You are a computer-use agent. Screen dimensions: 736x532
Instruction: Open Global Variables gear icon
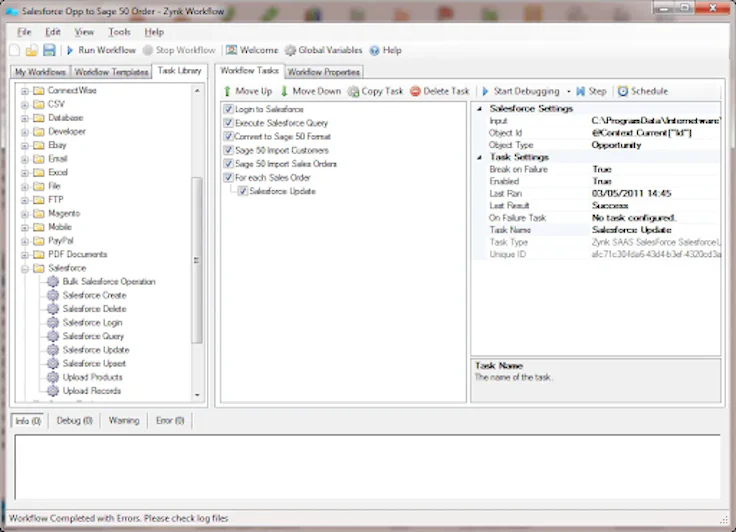291,50
